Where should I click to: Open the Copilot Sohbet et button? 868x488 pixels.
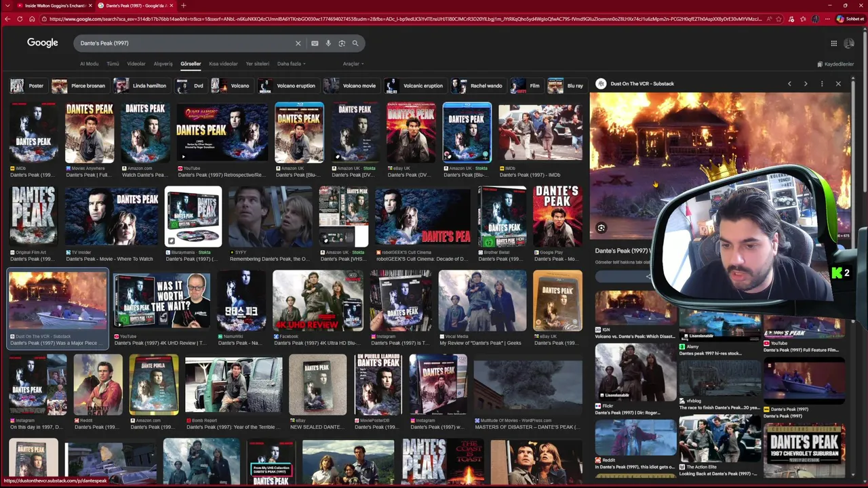850,19
